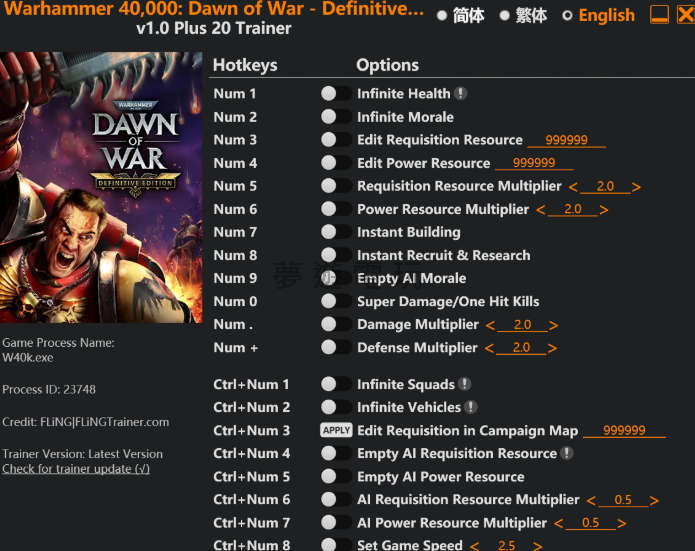Increase AI Power Resource Multiplier value
The height and width of the screenshot is (551, 695).
coord(621,524)
